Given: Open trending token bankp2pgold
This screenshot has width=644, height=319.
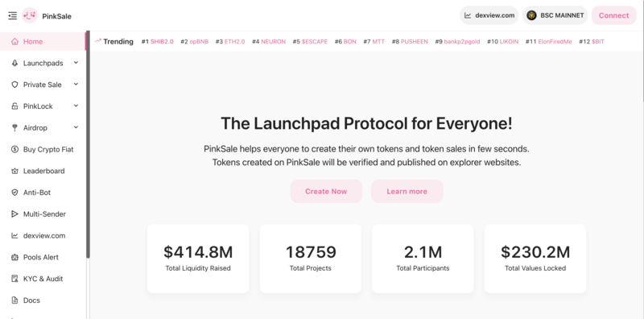Looking at the screenshot, I should pos(462,42).
